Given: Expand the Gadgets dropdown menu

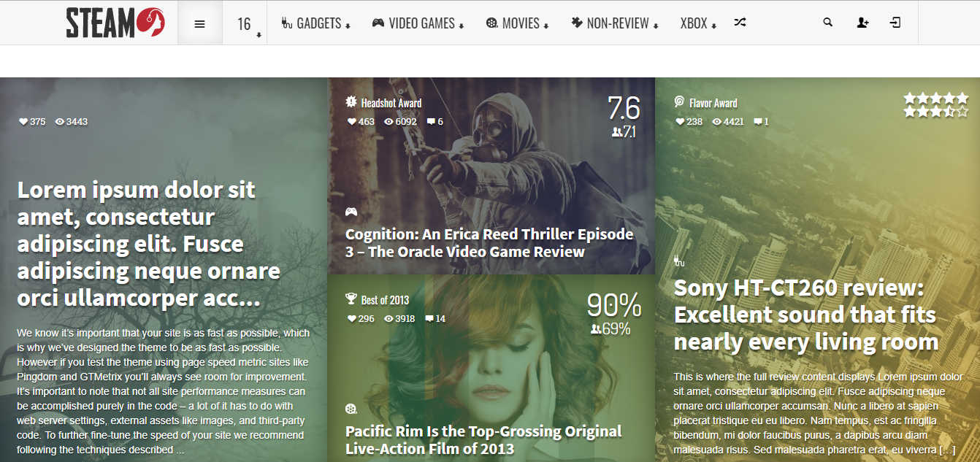Looking at the screenshot, I should (315, 23).
